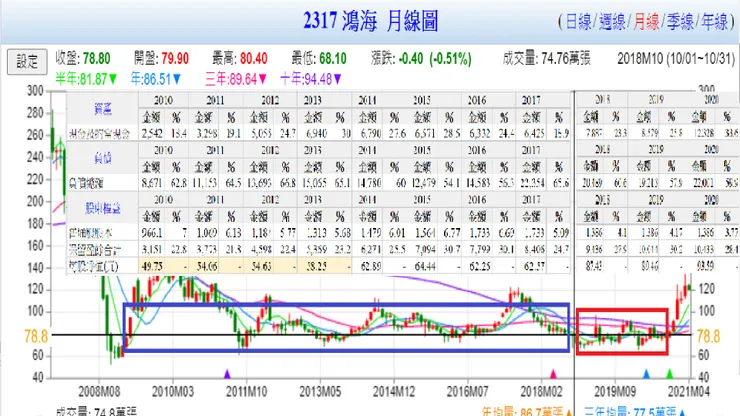This screenshot has width=740, height=416.
Task: Switch to 季線 quarterly chart
Action: [x=680, y=22]
